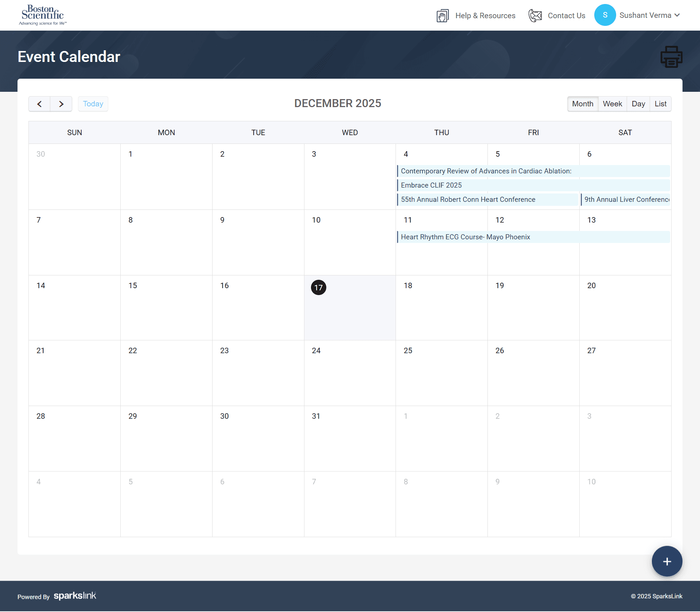
Task: Click the Contact Us envelope icon
Action: click(535, 16)
